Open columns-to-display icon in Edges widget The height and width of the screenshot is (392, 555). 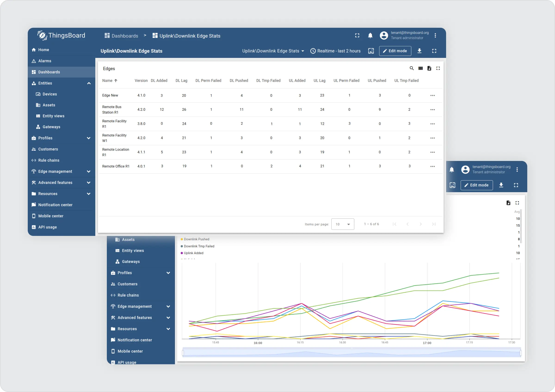click(x=420, y=68)
